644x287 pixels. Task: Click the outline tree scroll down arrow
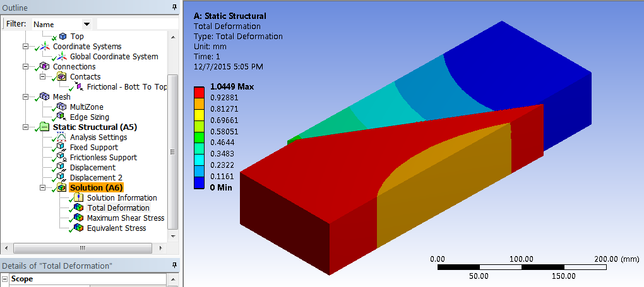(174, 237)
